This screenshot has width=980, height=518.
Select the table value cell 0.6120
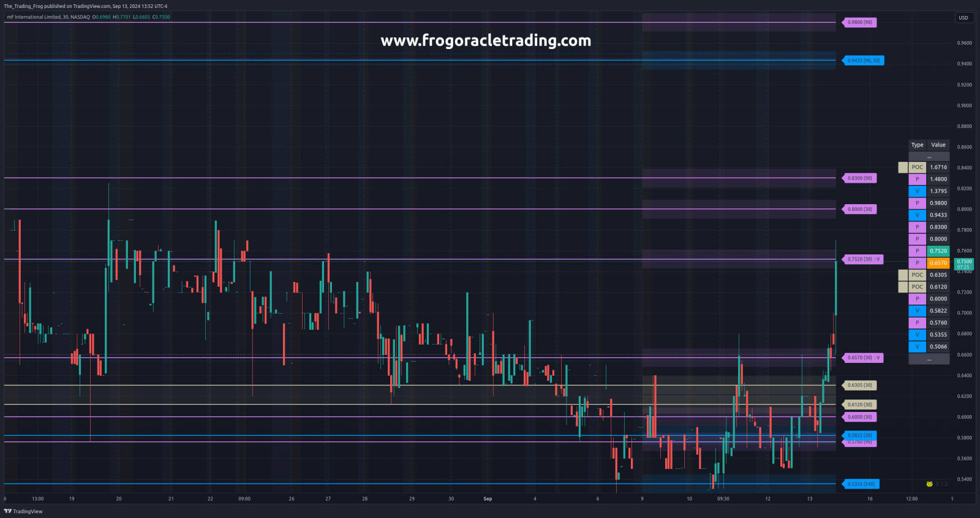click(x=938, y=287)
